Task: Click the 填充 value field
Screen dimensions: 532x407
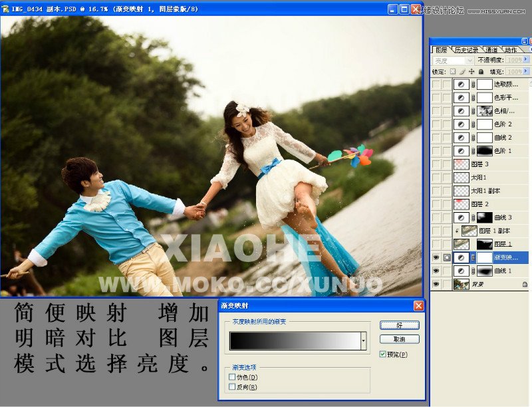Action: pyautogui.click(x=514, y=72)
